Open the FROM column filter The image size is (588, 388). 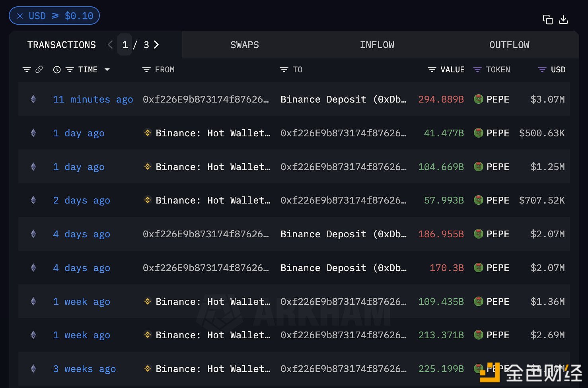[x=146, y=70]
